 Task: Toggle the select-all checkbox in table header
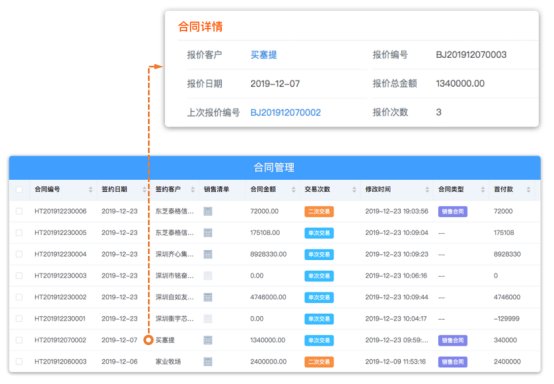[x=19, y=190]
